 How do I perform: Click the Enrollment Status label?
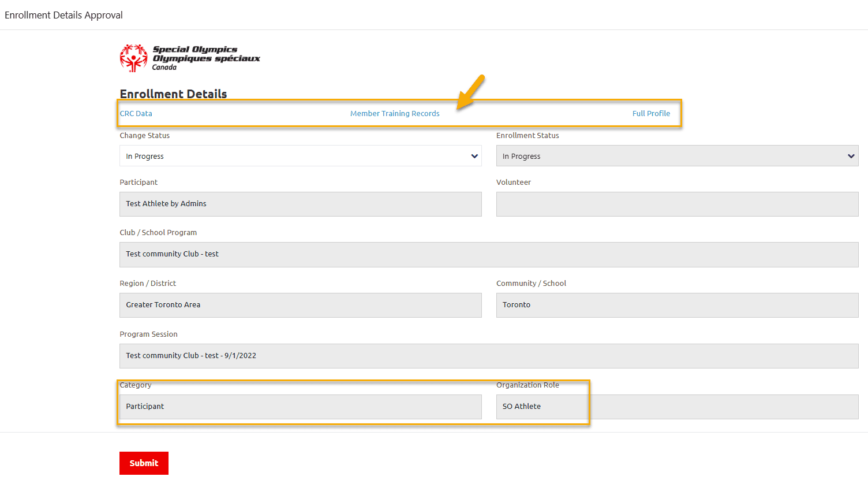(527, 136)
